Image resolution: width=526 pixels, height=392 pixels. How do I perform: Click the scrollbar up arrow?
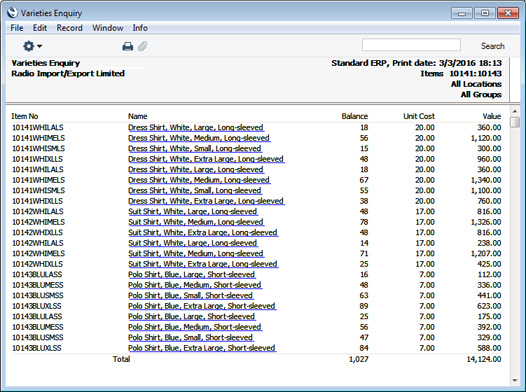coord(515,111)
